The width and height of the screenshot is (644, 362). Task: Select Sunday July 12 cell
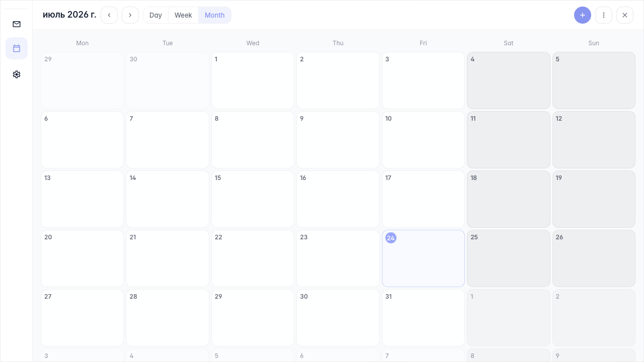tap(594, 140)
